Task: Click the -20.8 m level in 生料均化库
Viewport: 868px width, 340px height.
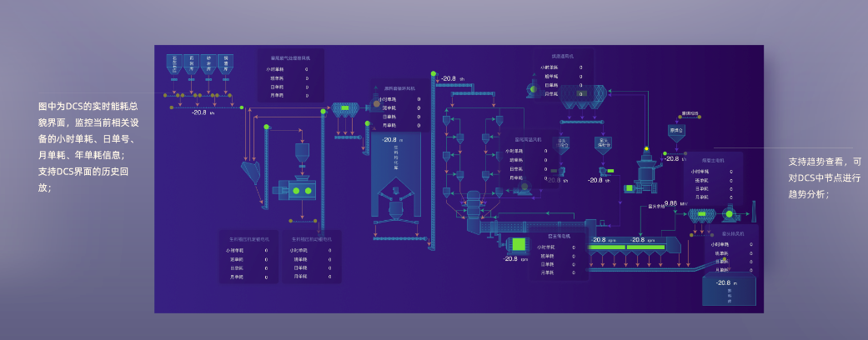Action: (394, 141)
